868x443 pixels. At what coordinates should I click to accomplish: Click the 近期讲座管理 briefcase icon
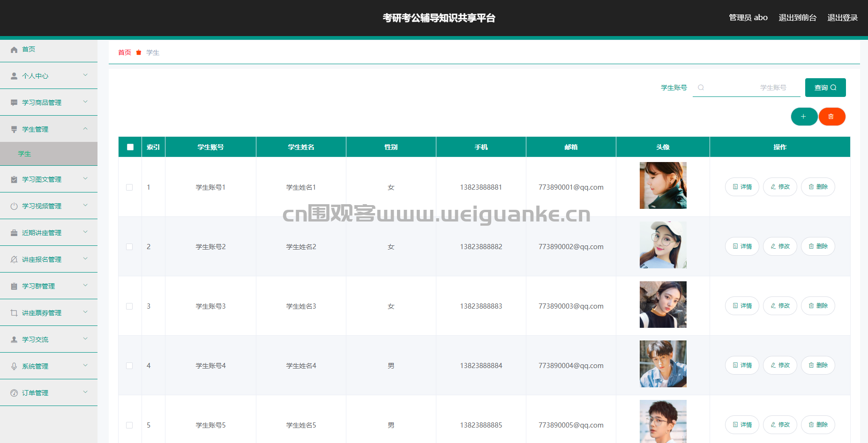14,233
